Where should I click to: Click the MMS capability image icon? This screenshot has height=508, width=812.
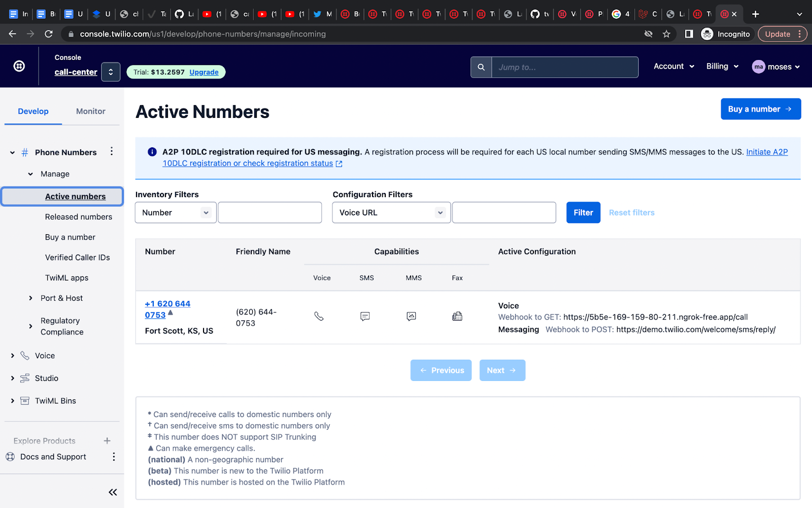[x=412, y=316]
